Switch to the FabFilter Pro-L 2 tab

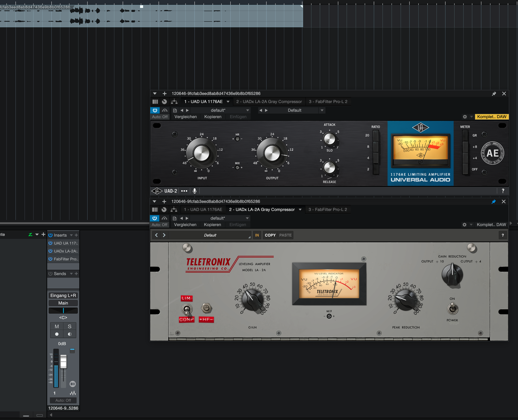pos(328,102)
